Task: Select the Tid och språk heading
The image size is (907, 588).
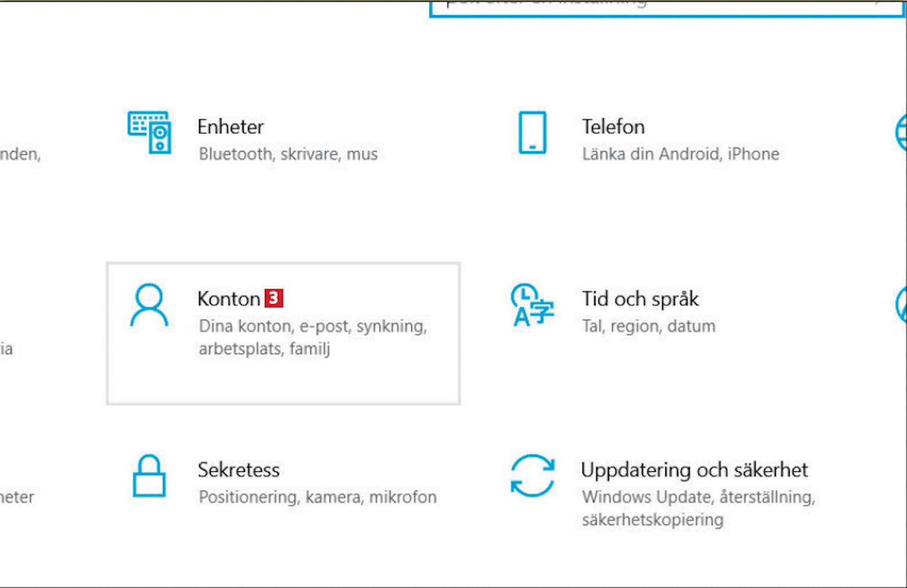Action: click(x=640, y=299)
